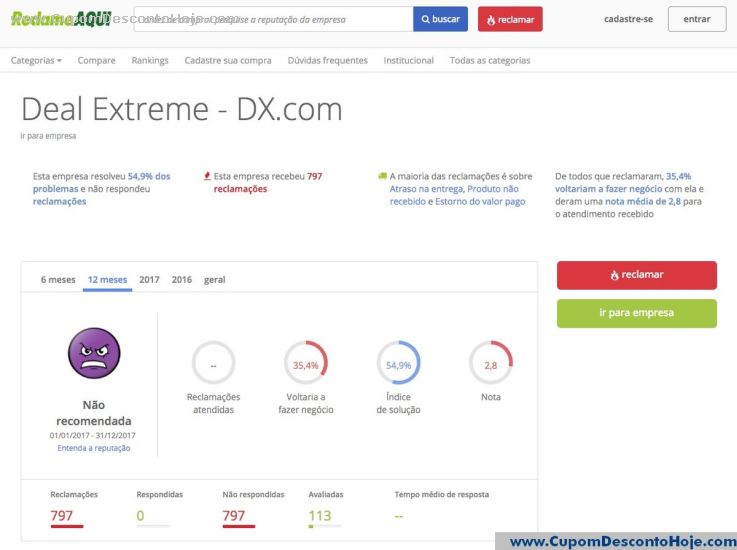Image resolution: width=737 pixels, height=550 pixels.
Task: Click the Não recomendada reputation label
Action: point(94,413)
